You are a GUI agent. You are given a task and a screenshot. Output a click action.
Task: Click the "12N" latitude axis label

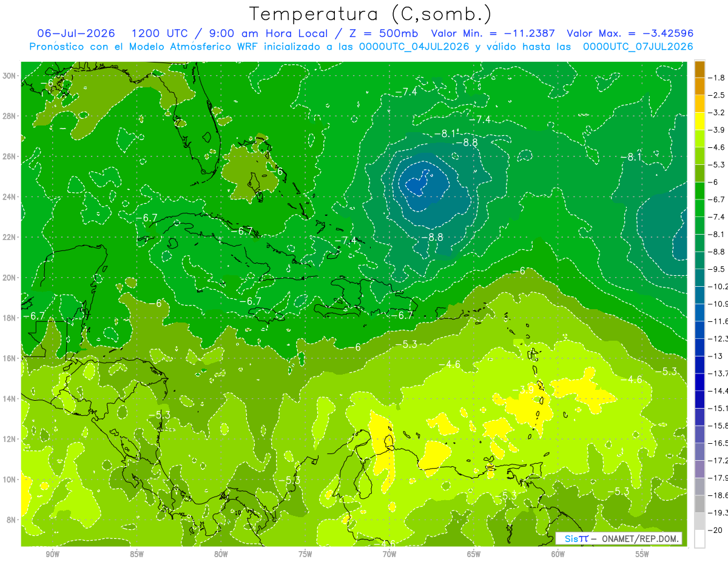(10, 439)
